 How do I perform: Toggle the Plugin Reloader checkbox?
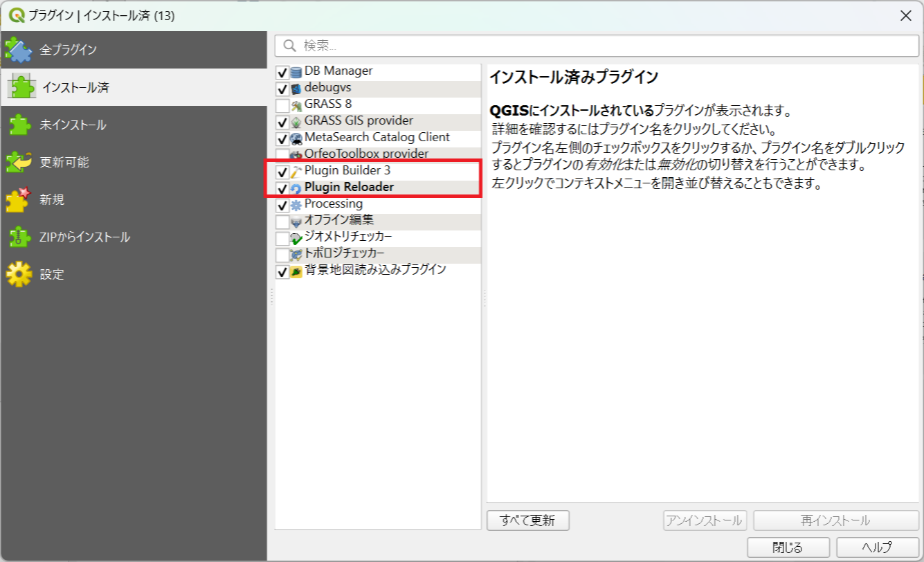[x=282, y=189]
